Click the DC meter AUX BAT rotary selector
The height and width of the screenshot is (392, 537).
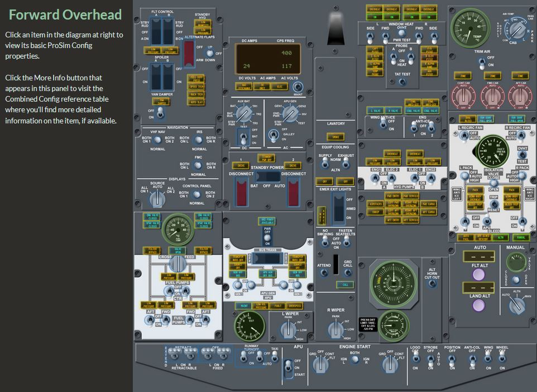243,114
